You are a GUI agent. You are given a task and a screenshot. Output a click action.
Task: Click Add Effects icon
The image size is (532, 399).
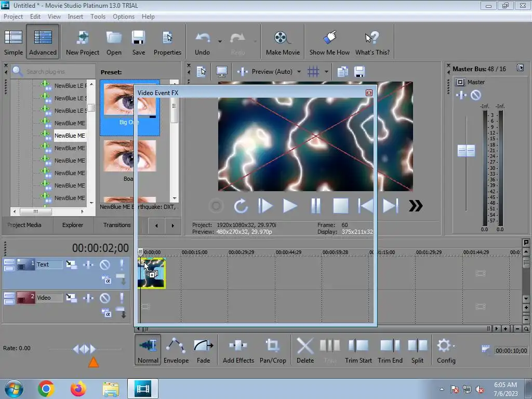238,350
